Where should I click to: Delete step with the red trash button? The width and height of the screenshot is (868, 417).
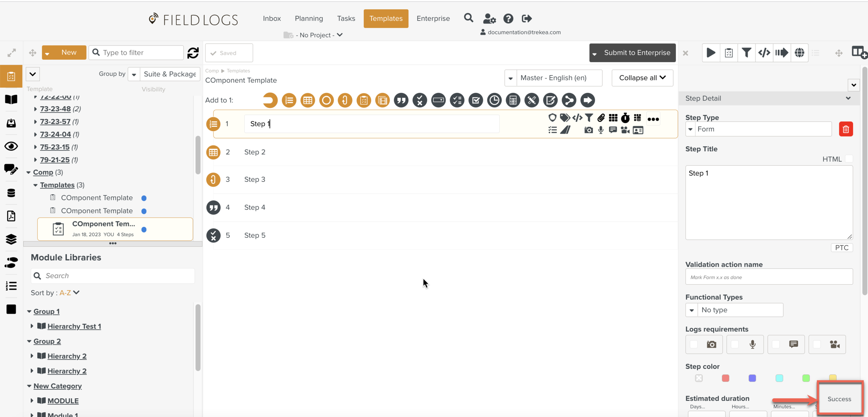click(x=846, y=129)
